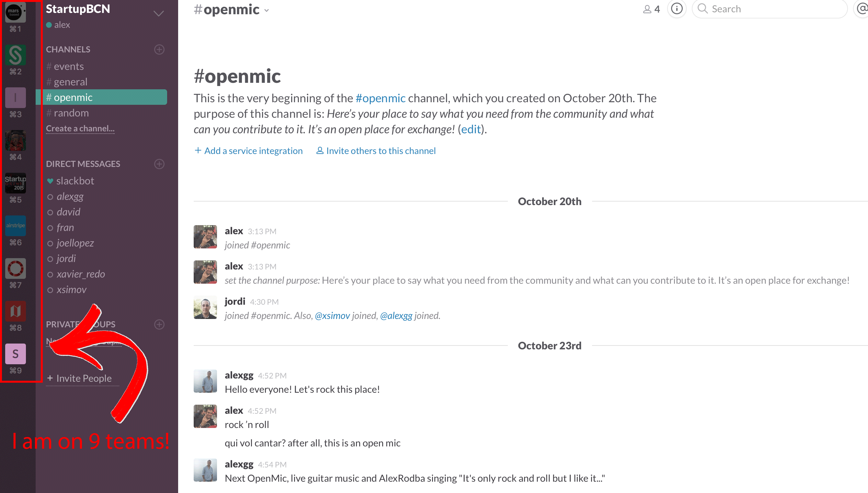Image resolution: width=868 pixels, height=493 pixels.
Task: Add a private group using its plus icon
Action: pyautogui.click(x=159, y=324)
